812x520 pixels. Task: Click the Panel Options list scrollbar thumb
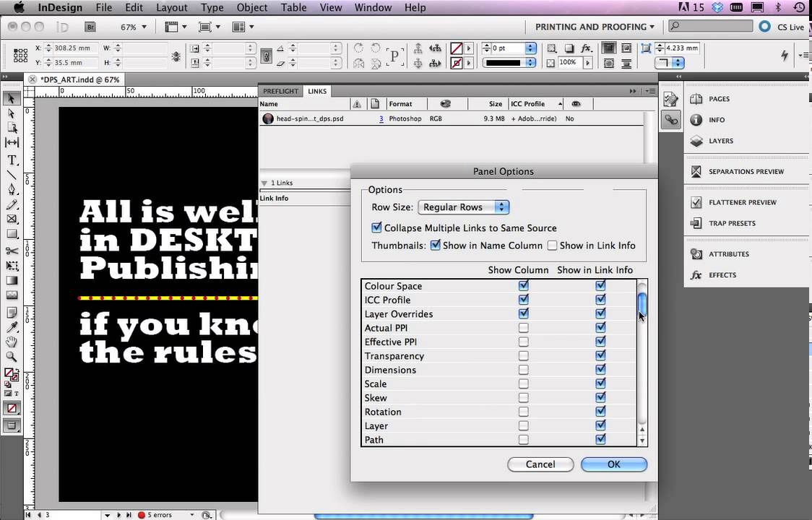642,303
